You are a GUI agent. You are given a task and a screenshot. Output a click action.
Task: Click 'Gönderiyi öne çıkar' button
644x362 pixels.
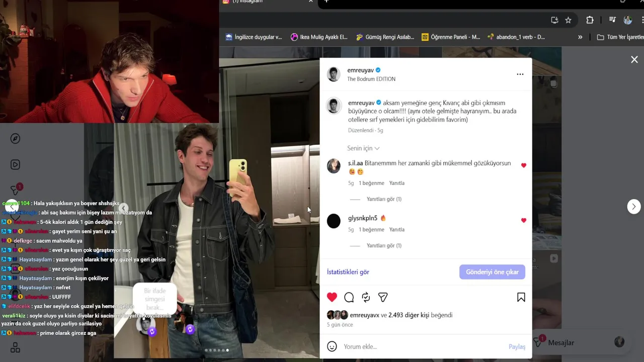492,272
